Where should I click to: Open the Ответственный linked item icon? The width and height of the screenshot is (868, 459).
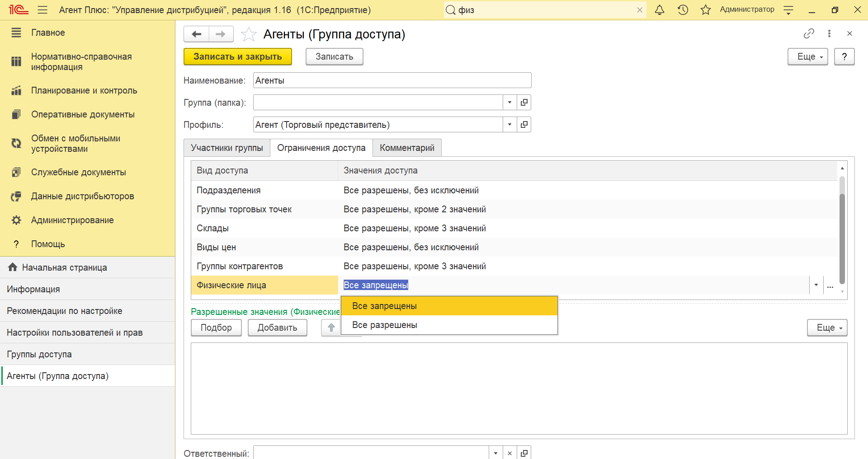pos(524,453)
